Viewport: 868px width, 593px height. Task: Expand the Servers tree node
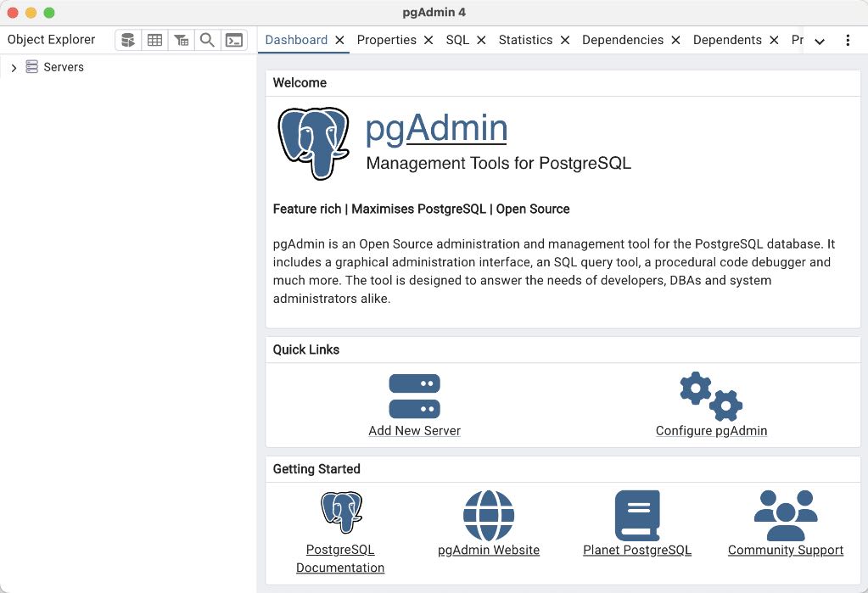[x=14, y=67]
